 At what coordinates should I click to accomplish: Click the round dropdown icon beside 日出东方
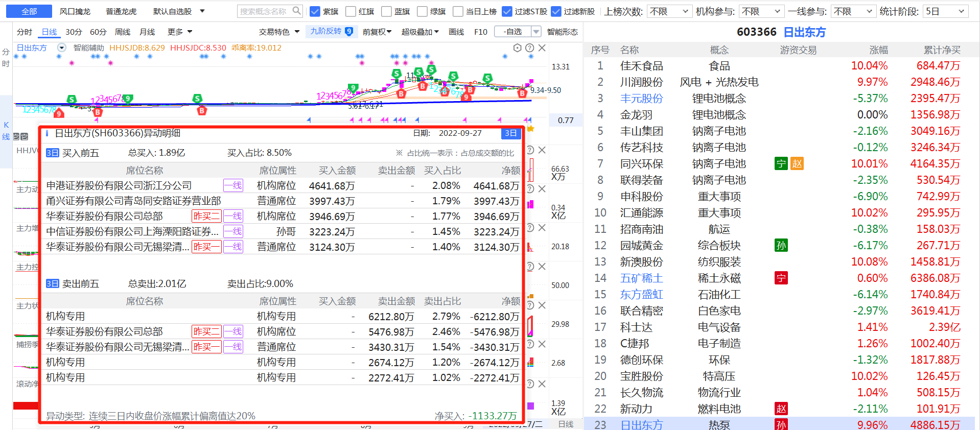click(x=62, y=47)
